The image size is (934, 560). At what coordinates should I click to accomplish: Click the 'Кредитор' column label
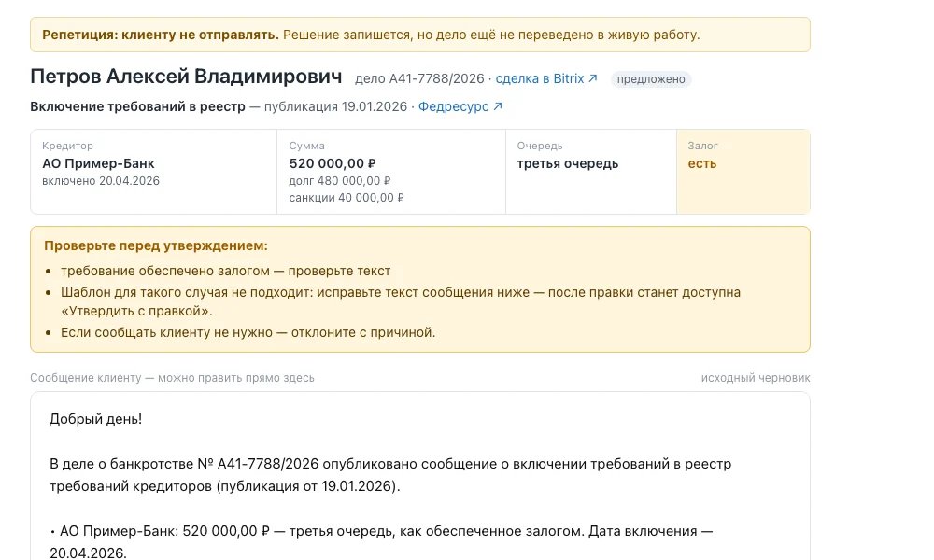click(67, 146)
